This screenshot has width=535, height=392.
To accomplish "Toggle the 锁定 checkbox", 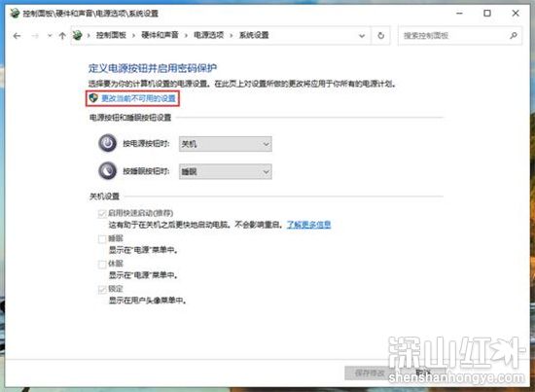I will [102, 289].
